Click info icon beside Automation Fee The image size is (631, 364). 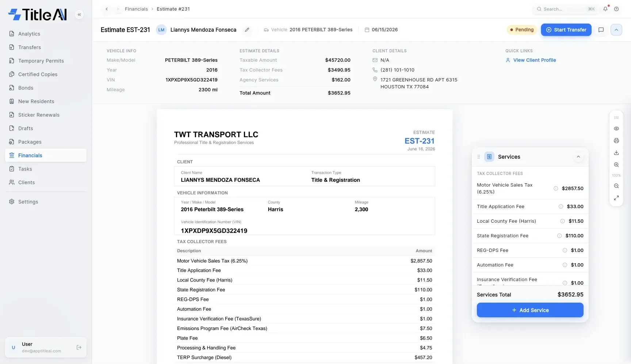point(565,265)
